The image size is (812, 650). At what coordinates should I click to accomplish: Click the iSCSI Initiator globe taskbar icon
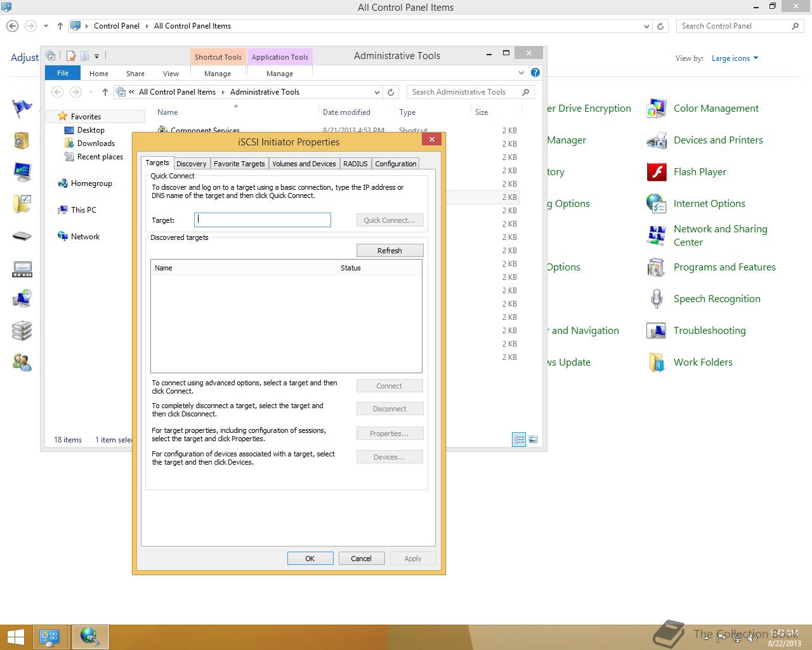(x=90, y=637)
